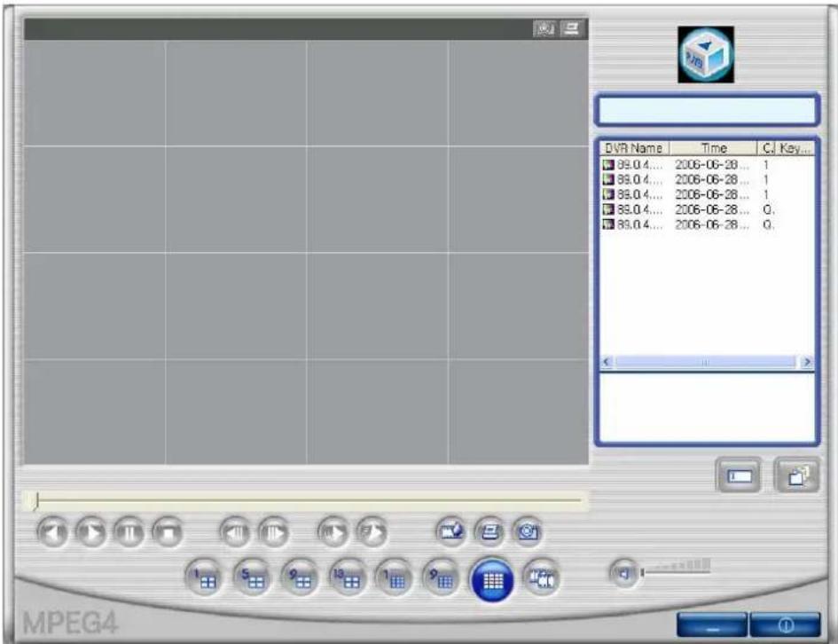
Task: Click the sequence rotation button with film strip
Action: click(x=542, y=577)
